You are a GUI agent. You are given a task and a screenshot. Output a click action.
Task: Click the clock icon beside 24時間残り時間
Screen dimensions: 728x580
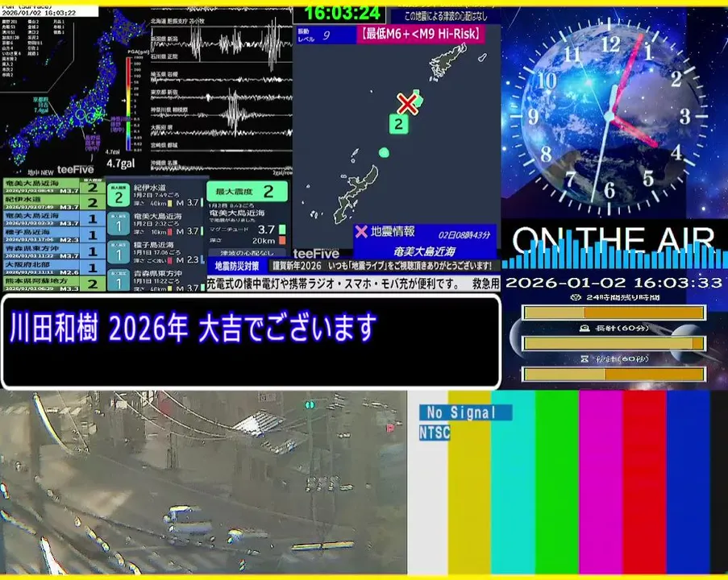(576, 297)
